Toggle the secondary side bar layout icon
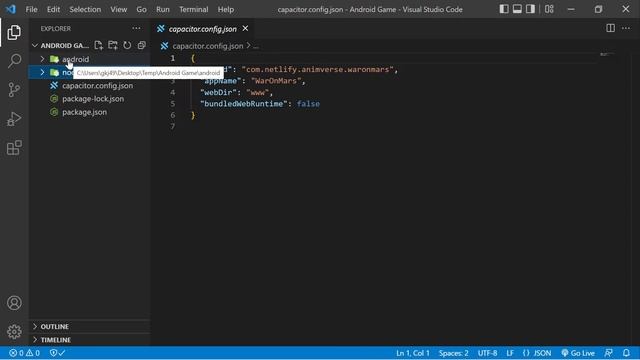The width and height of the screenshot is (640, 360). [x=530, y=9]
